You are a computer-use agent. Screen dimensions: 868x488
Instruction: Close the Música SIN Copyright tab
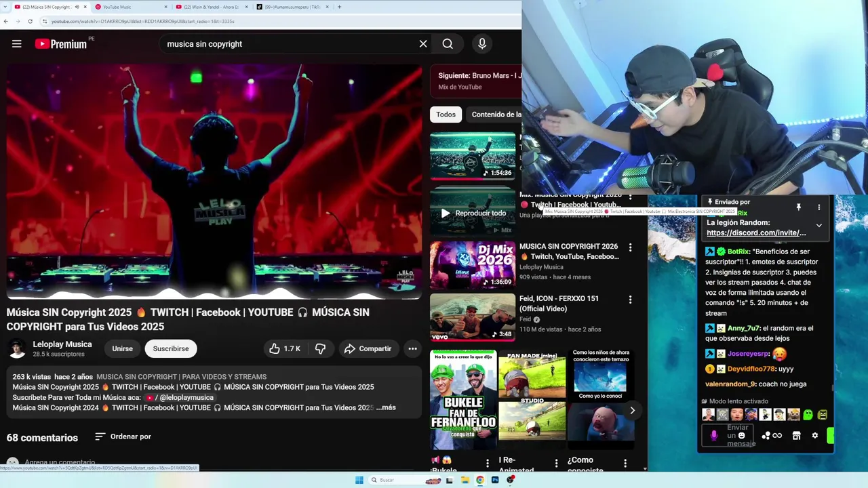[x=85, y=7]
